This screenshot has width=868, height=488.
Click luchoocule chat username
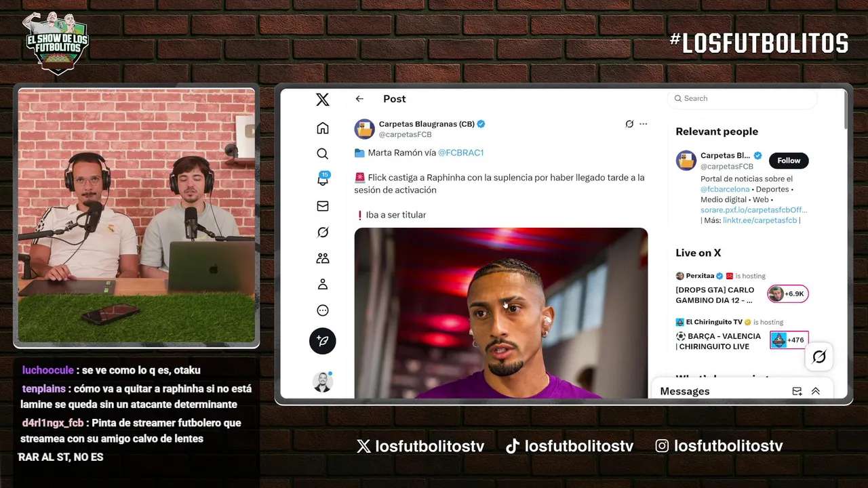[x=47, y=370]
